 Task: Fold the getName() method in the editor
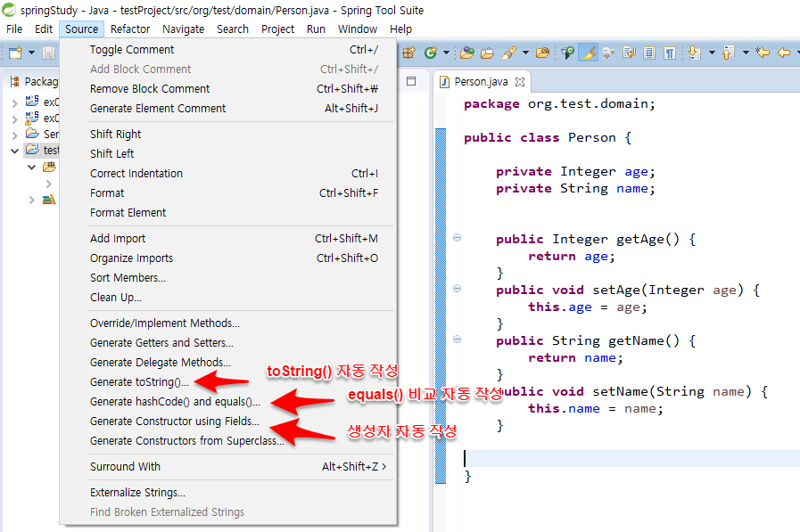click(x=458, y=340)
